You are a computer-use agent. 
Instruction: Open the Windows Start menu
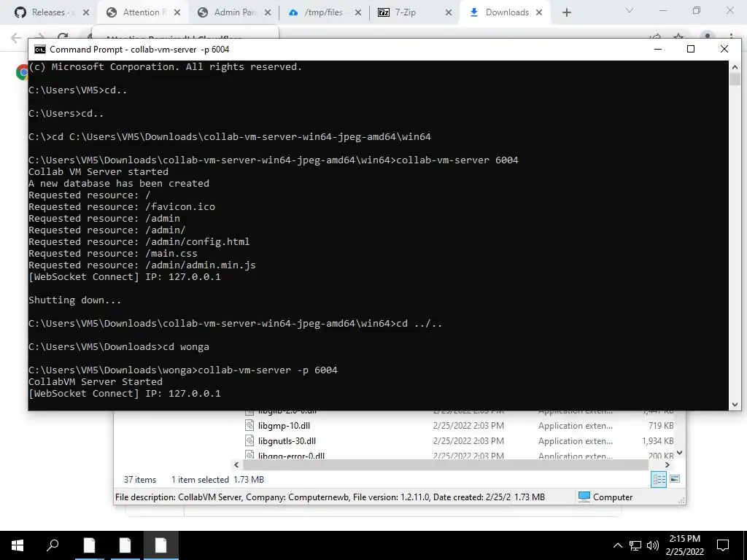[18, 545]
